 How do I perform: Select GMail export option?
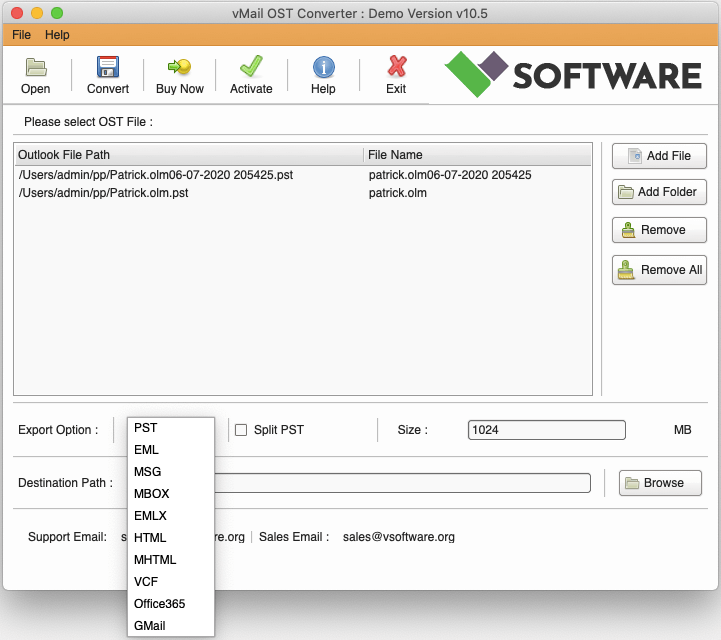[149, 626]
